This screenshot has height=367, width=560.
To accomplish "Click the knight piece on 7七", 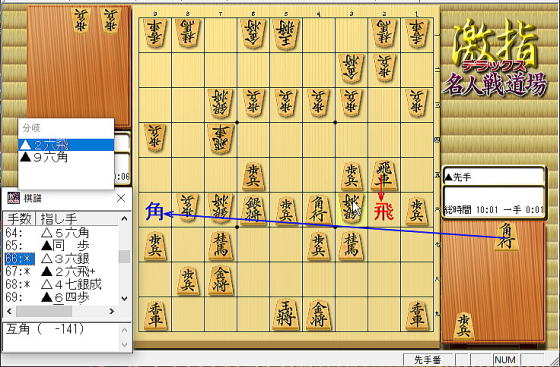I will pyautogui.click(x=220, y=245).
